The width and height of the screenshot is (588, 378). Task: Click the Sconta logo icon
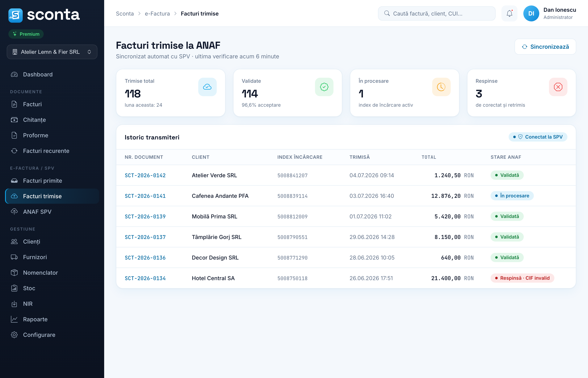tap(16, 15)
